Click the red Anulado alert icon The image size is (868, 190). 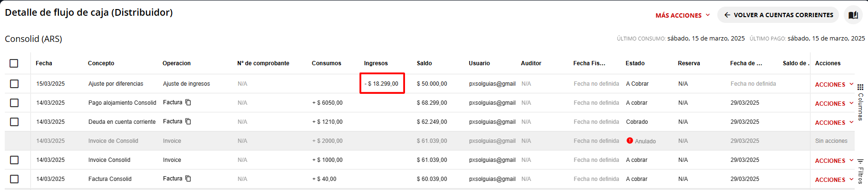(x=630, y=140)
